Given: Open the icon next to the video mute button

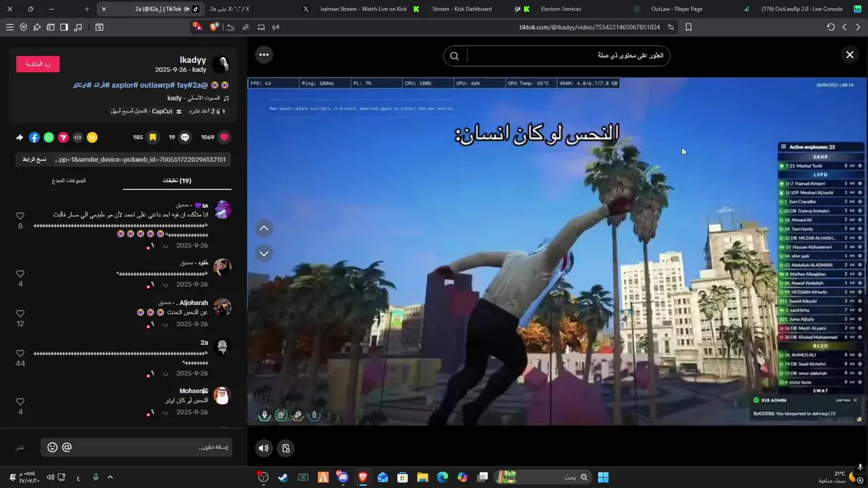Looking at the screenshot, I should [286, 448].
